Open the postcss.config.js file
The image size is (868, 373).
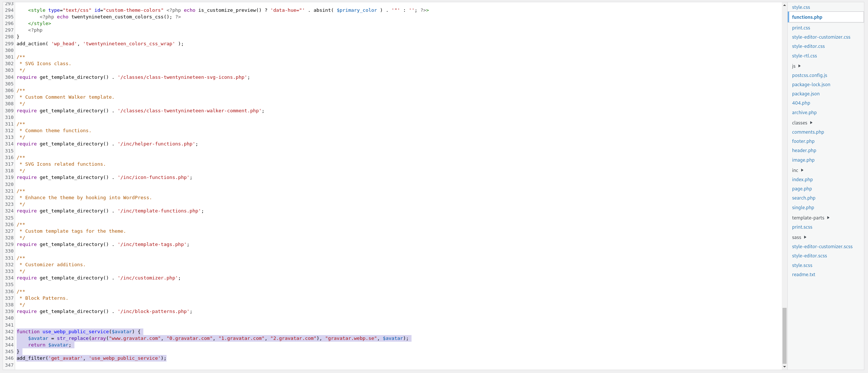pos(809,75)
